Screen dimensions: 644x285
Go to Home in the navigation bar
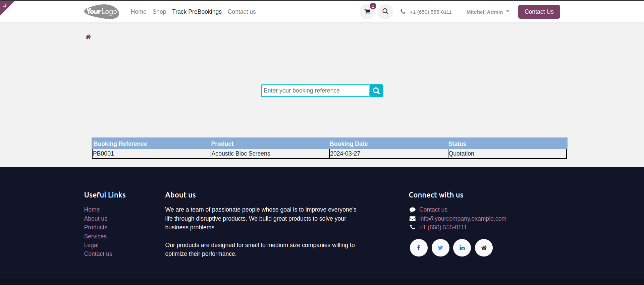tap(139, 12)
